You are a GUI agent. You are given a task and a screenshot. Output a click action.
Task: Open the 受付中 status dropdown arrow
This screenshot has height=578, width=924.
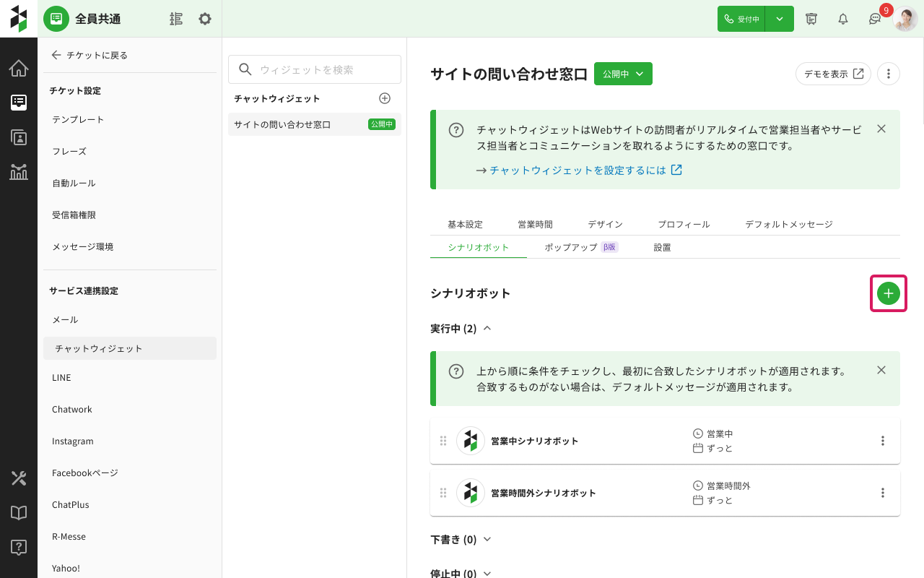pyautogui.click(x=780, y=19)
